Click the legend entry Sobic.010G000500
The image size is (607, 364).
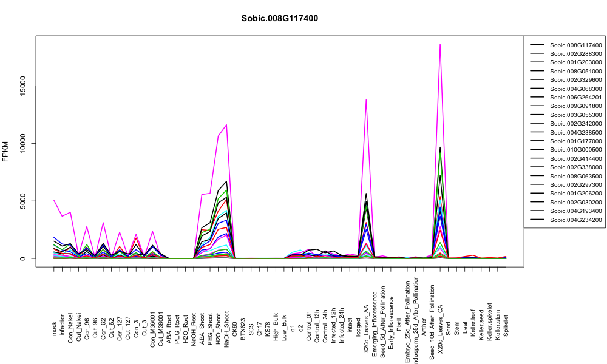566,150
